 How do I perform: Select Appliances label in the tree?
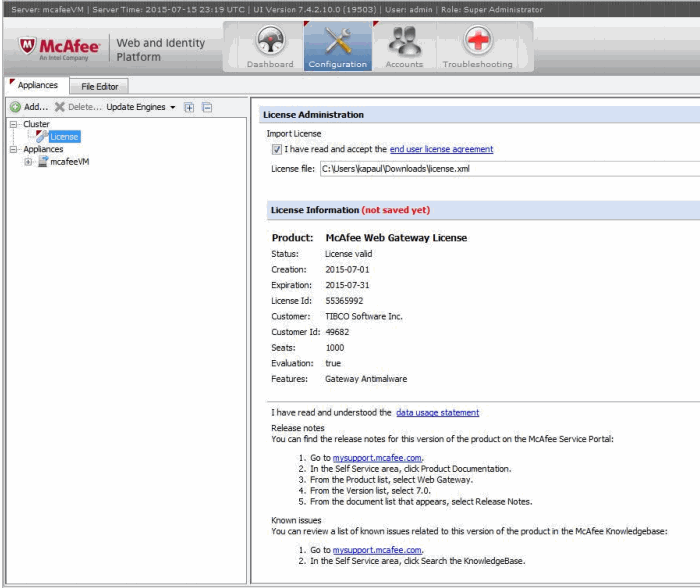coord(43,149)
